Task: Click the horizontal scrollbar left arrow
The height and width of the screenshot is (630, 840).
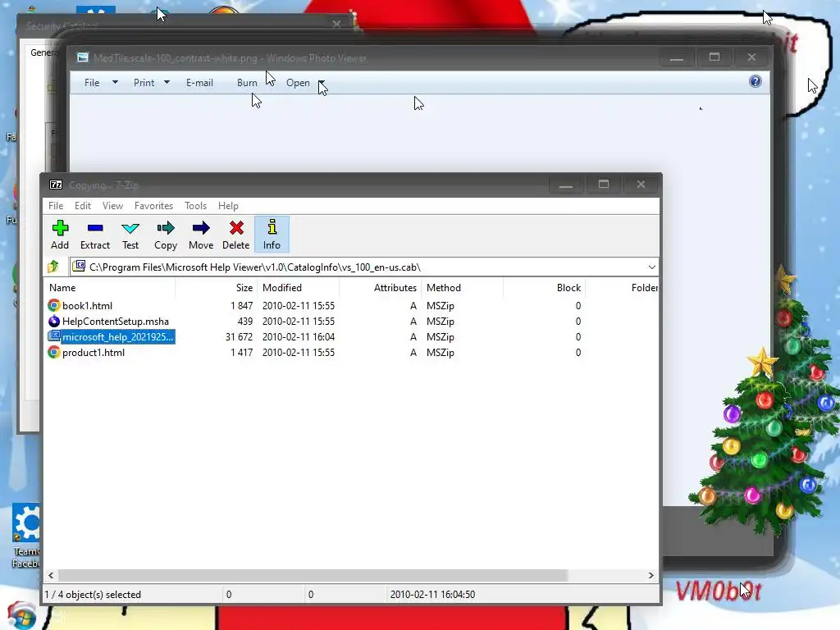Action: click(51, 575)
